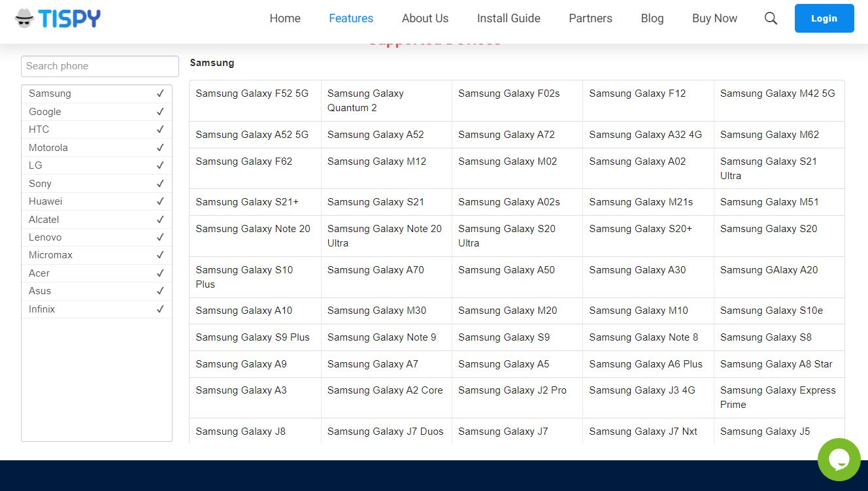Toggle the checkmark next to Samsung

[160, 93]
